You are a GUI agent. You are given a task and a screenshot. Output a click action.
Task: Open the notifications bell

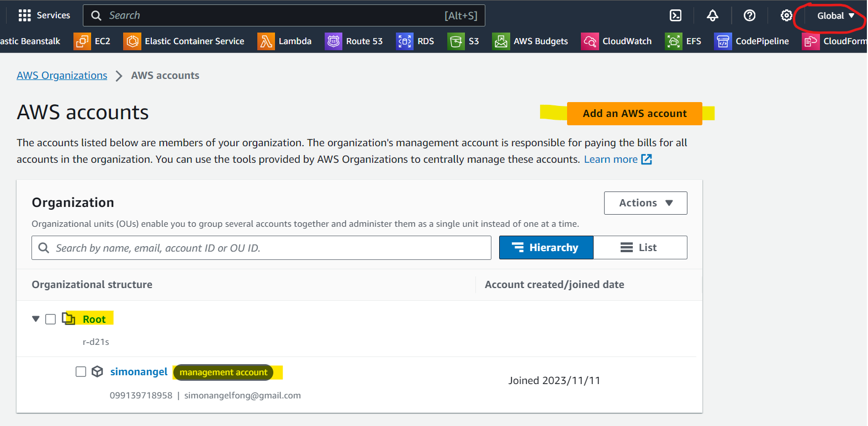coord(712,15)
